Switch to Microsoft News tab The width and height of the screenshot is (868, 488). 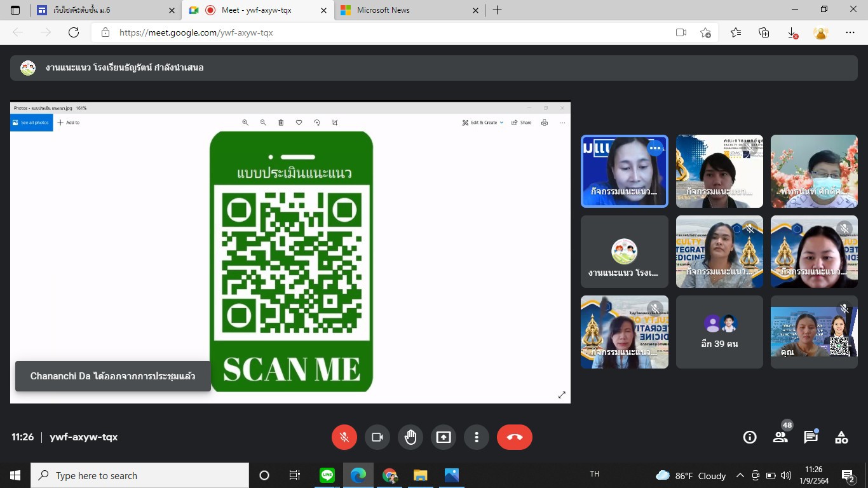[409, 10]
